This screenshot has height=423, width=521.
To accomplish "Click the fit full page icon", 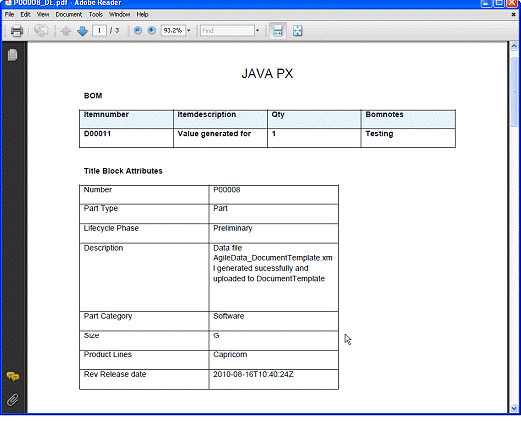I will 297,31.
